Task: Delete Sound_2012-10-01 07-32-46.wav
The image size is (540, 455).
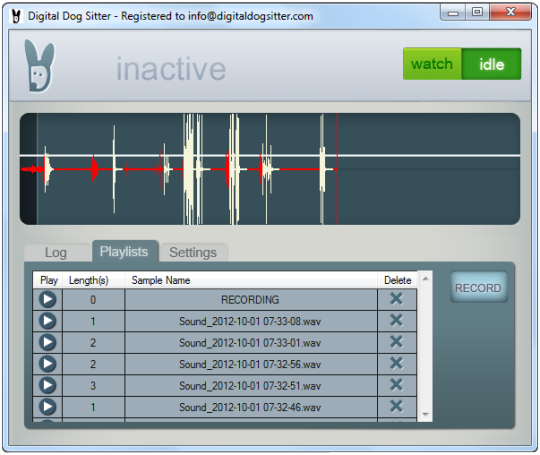Action: (x=396, y=406)
